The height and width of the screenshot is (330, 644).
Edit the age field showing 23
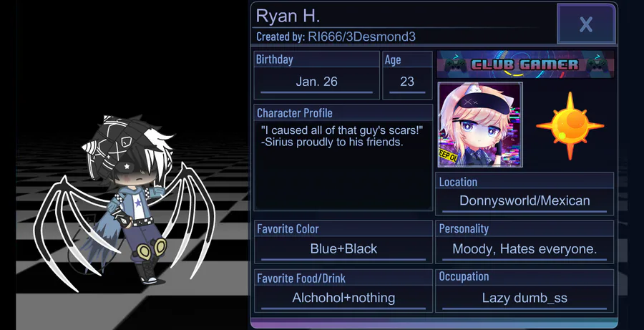click(407, 82)
